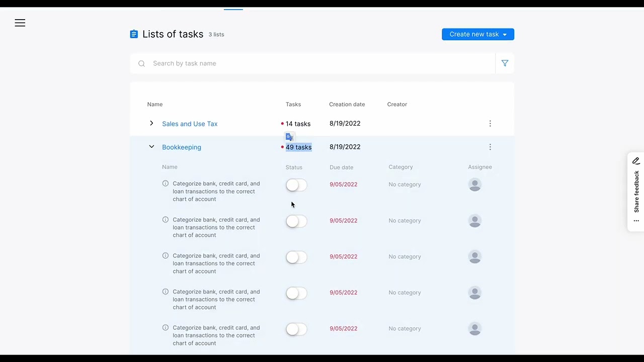Click the Sales and Use Tax creation date
Screen dimensions: 644x362
point(345,124)
